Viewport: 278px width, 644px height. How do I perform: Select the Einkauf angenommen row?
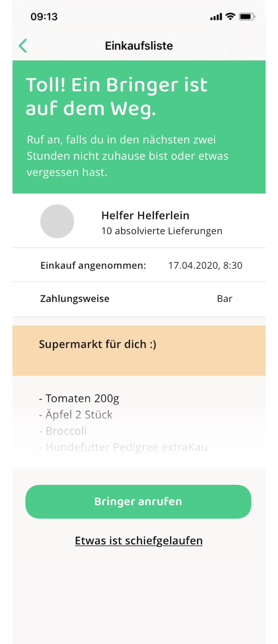(x=139, y=265)
